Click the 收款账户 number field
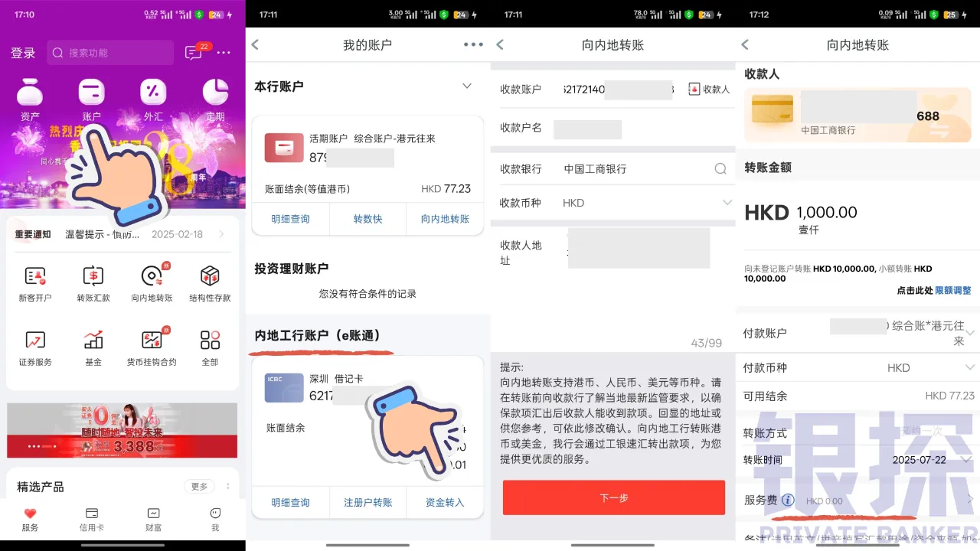This screenshot has width=980, height=551. 619,90
